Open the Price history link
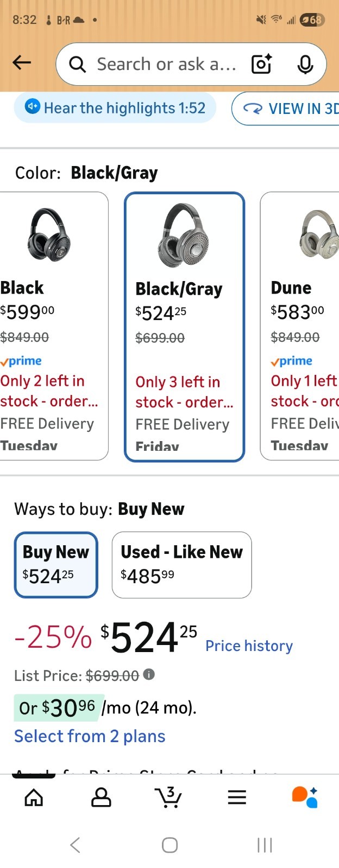This screenshot has height=868, width=339. coord(249,646)
